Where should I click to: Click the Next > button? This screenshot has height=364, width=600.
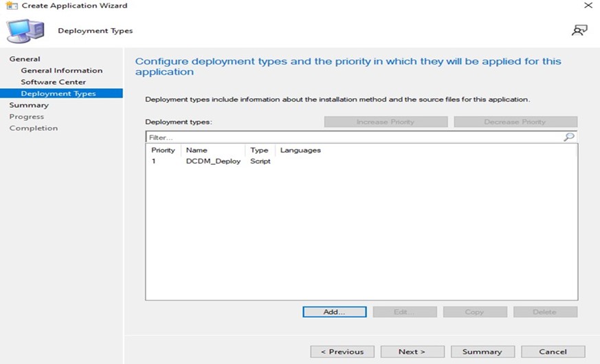[412, 352]
